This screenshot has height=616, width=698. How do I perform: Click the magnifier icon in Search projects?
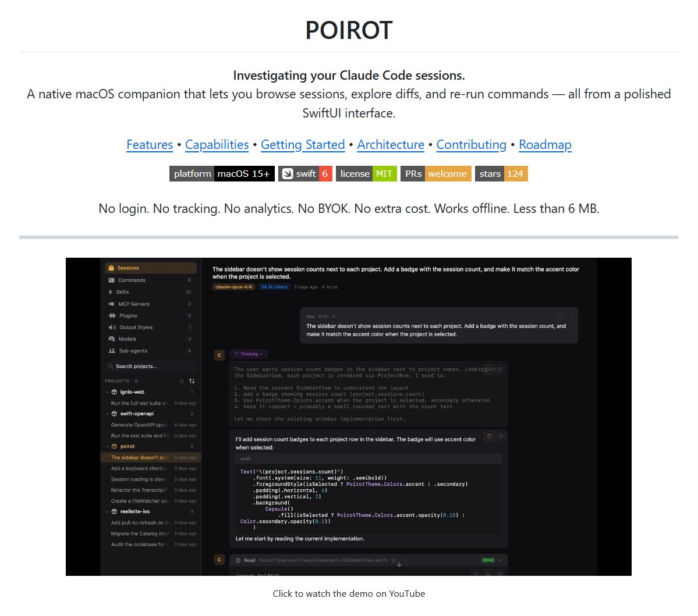(x=111, y=366)
